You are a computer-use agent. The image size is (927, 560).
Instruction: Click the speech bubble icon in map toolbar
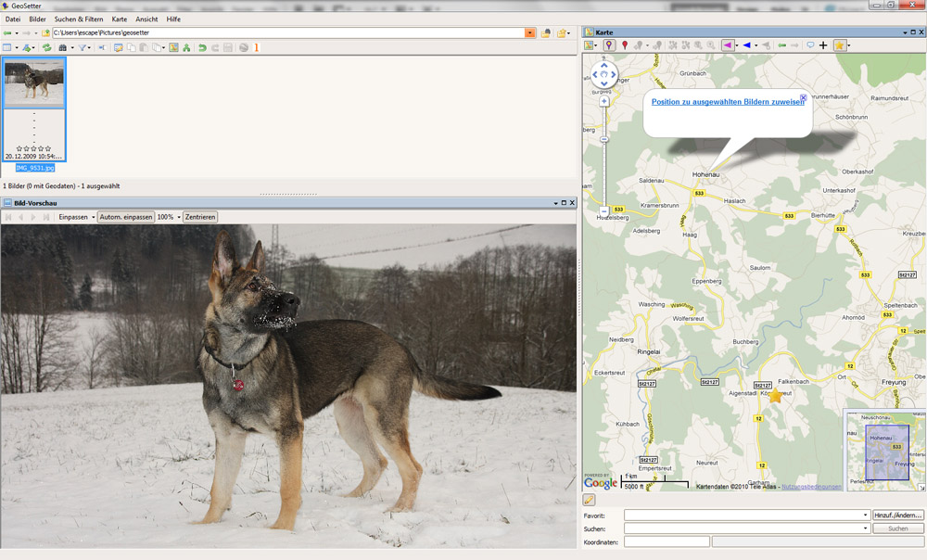coord(810,45)
